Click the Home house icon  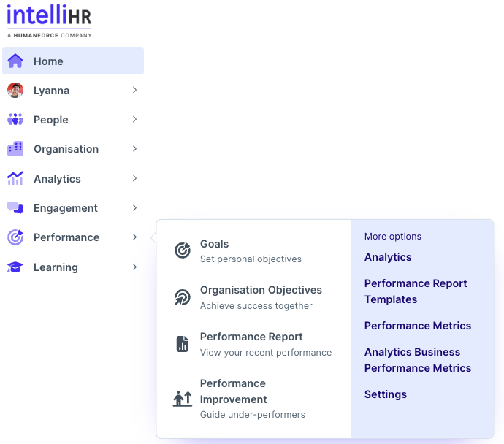click(x=15, y=61)
